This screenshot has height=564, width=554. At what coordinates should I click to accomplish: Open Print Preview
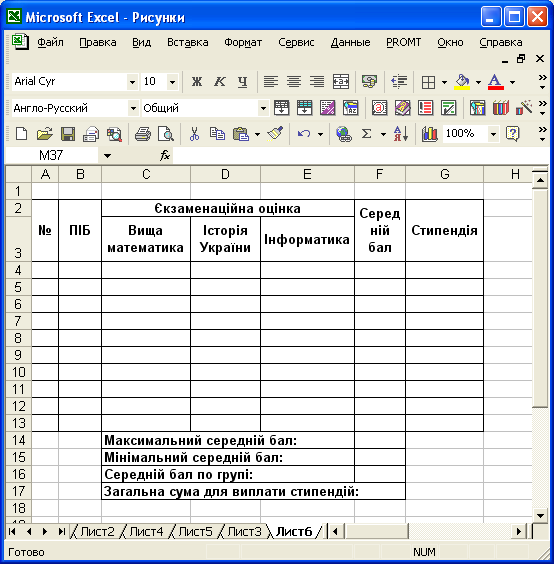coord(166,134)
